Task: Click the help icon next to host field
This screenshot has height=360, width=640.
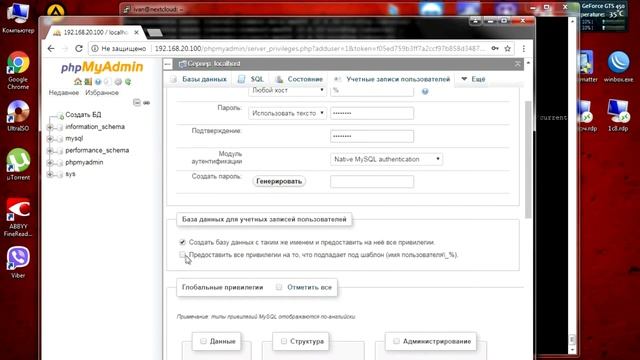Action: [x=425, y=91]
